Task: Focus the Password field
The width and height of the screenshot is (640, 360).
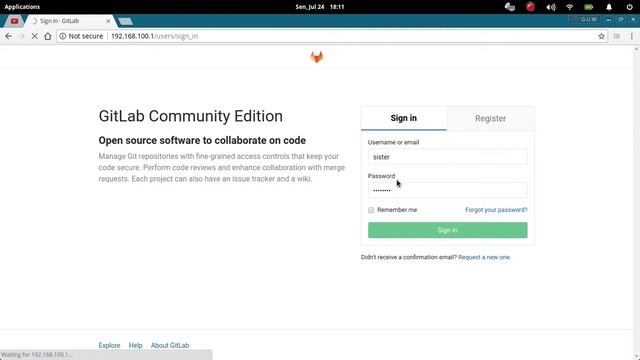Action: tap(447, 191)
